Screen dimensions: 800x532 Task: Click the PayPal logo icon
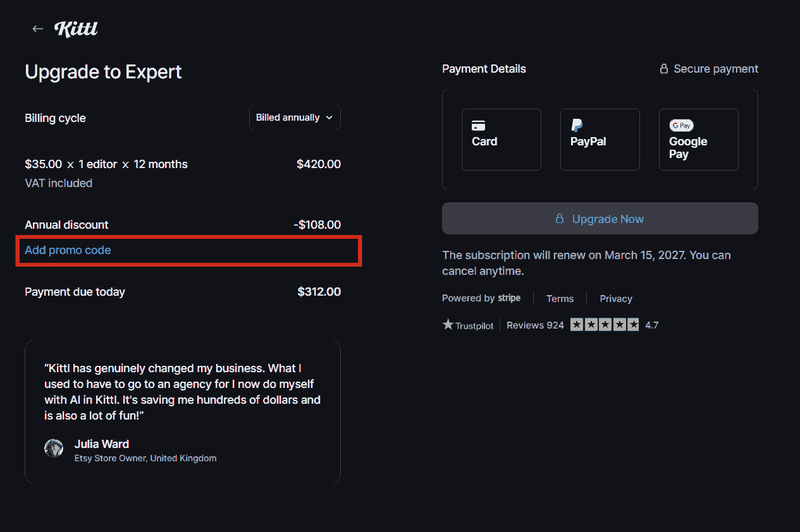click(x=577, y=125)
